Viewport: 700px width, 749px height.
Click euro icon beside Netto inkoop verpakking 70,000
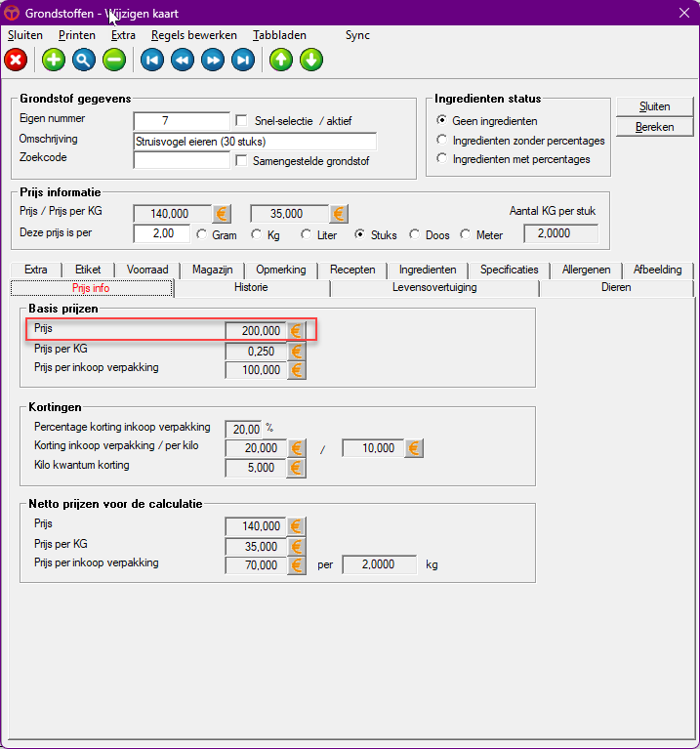click(x=296, y=565)
